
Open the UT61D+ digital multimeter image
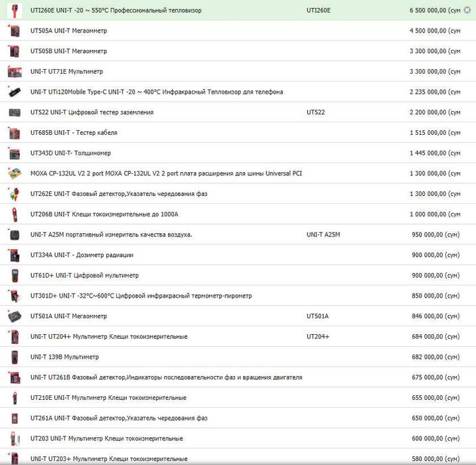coord(15,276)
